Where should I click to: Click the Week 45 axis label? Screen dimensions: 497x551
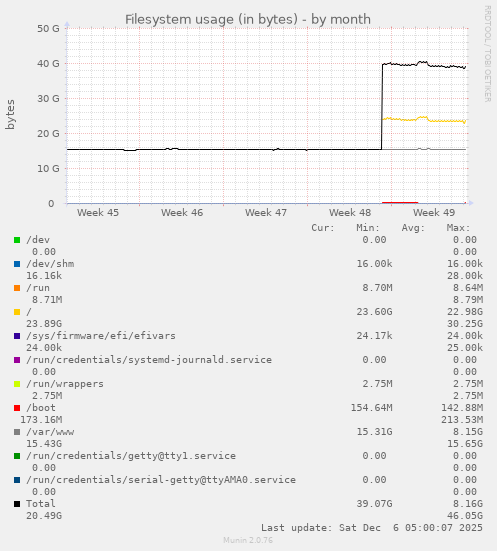click(98, 213)
